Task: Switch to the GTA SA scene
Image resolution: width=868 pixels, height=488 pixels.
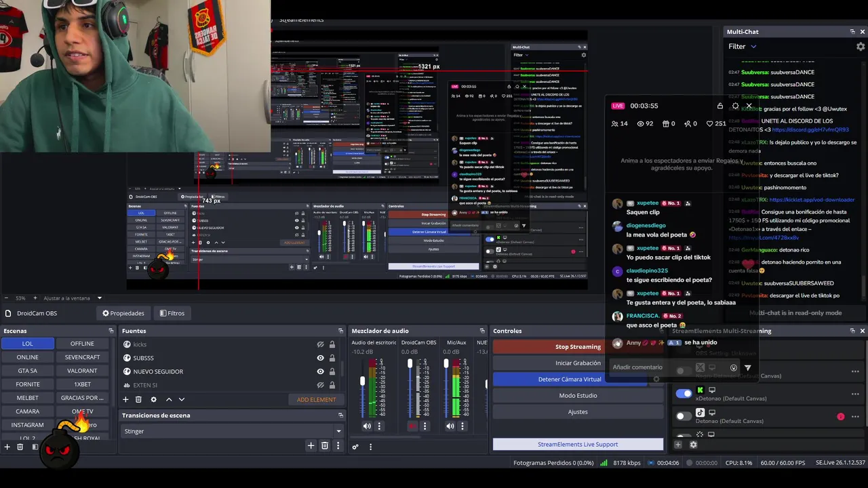Action: point(27,371)
